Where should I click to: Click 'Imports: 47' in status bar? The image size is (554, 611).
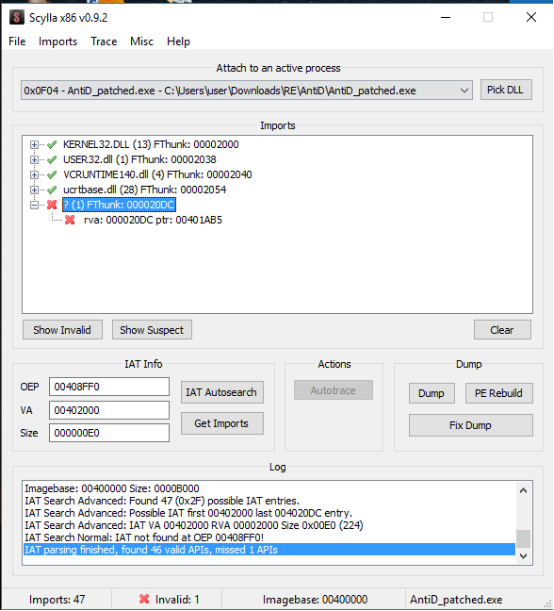click(x=57, y=599)
